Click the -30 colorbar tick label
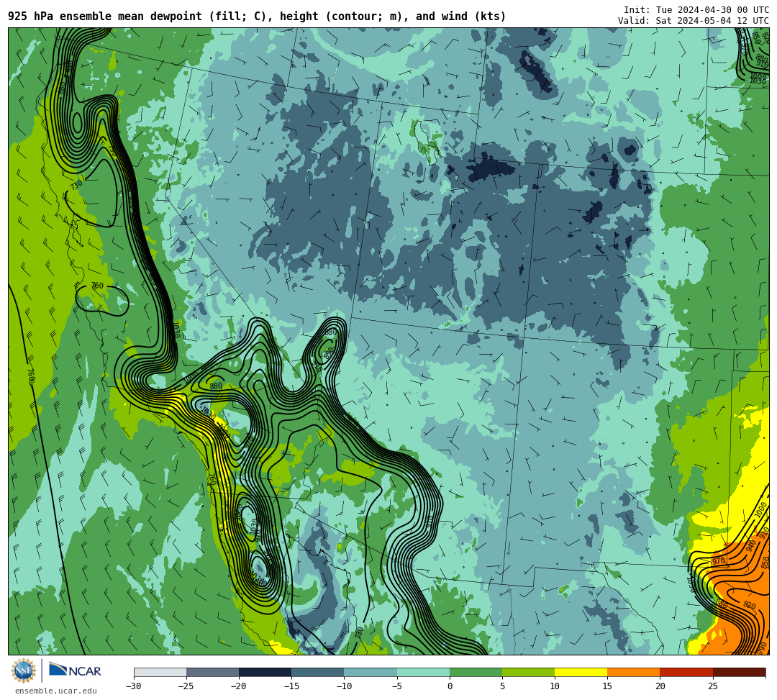This screenshot has width=777, height=700. tap(133, 686)
